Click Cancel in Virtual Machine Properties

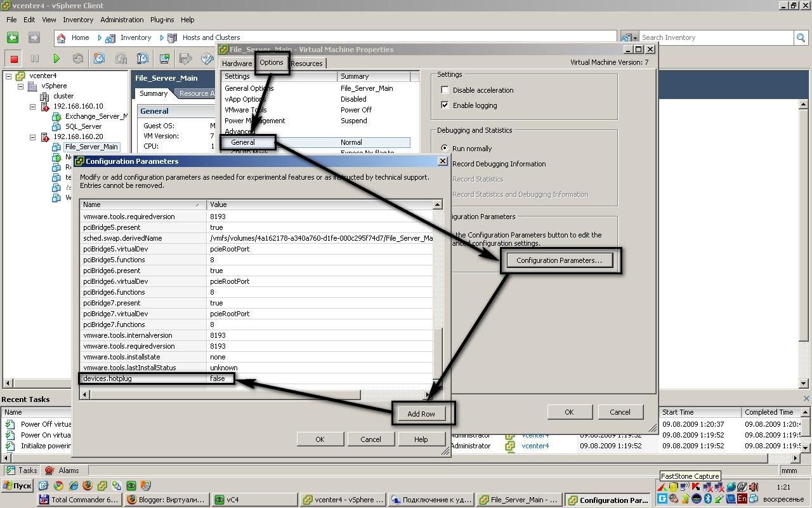[x=620, y=412]
